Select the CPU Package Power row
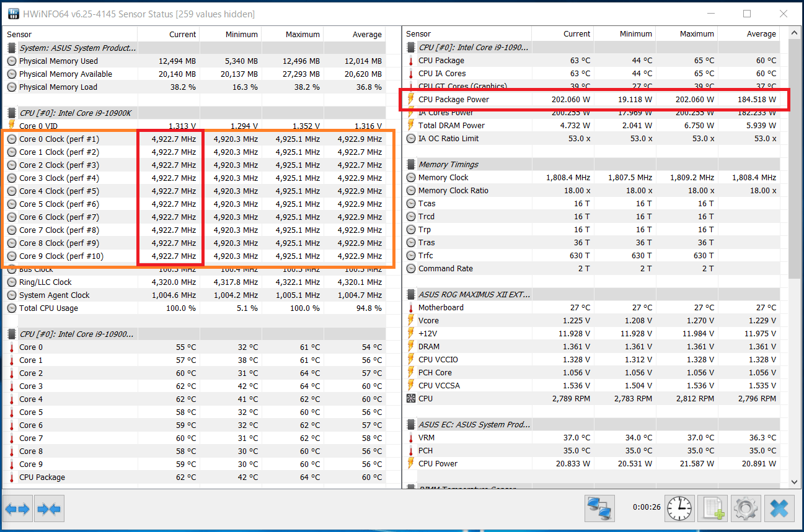This screenshot has width=804, height=532. pyautogui.click(x=453, y=100)
